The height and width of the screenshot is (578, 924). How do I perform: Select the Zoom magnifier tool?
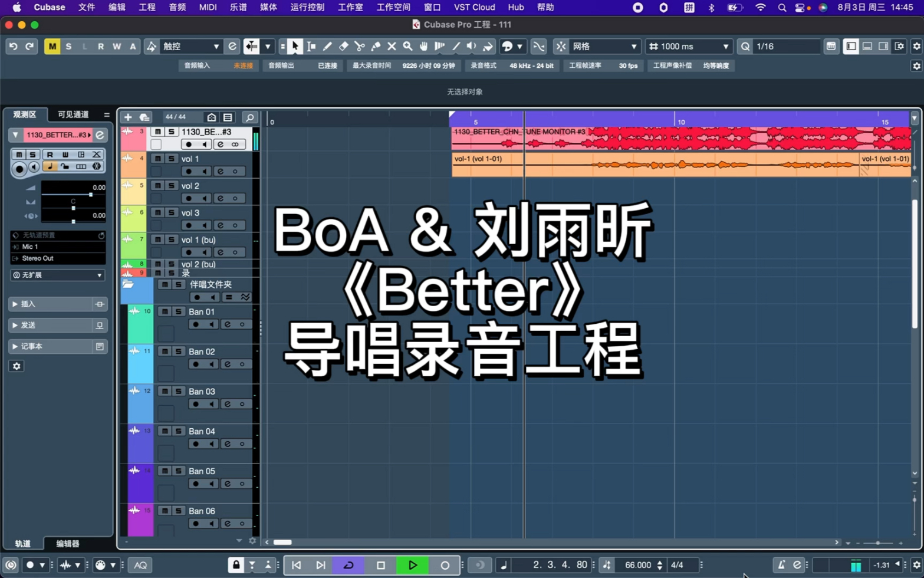407,47
